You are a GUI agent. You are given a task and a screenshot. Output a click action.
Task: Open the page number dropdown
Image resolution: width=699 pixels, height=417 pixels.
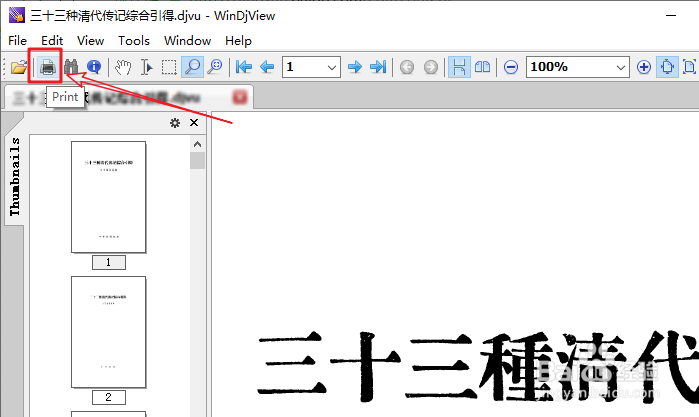tap(332, 67)
